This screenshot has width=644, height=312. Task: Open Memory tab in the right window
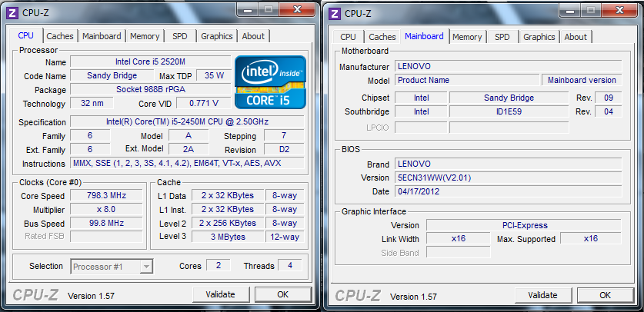(x=467, y=37)
